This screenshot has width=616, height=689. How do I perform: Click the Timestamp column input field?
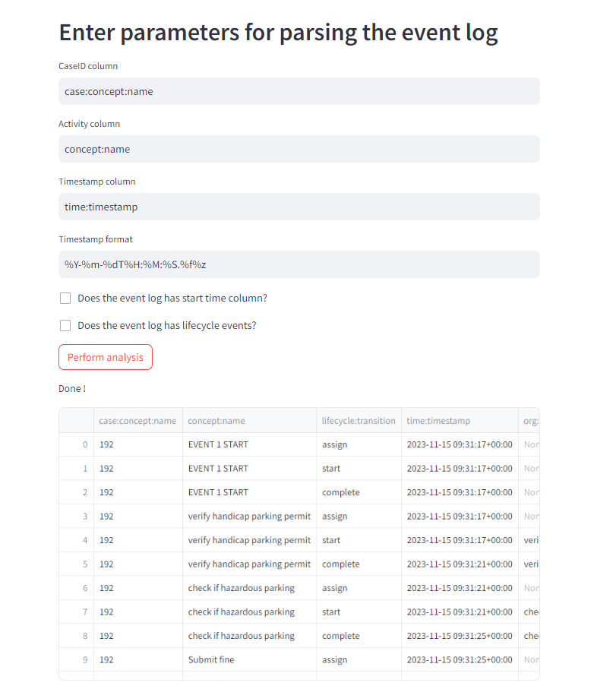299,207
